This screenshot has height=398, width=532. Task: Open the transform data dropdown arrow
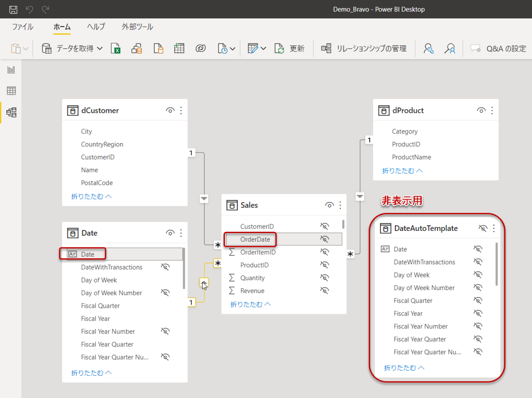coord(263,49)
